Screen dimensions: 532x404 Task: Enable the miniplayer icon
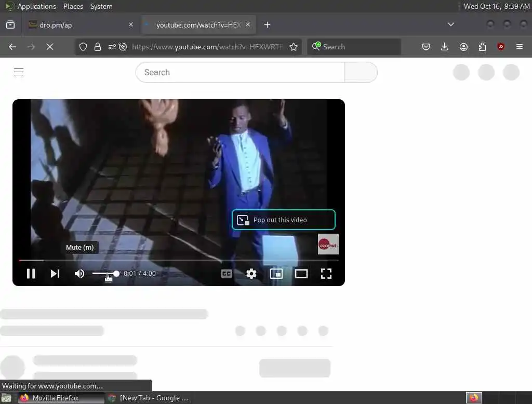276,274
